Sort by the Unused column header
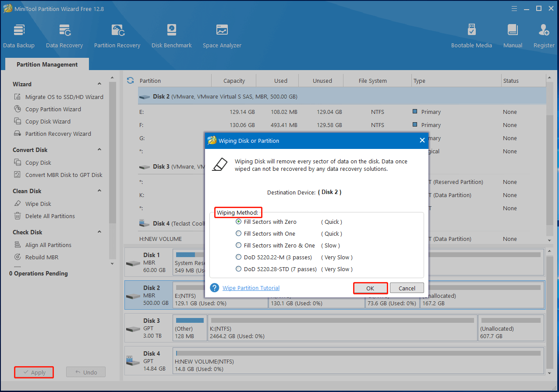Image resolution: width=559 pixels, height=392 pixels. pos(322,81)
